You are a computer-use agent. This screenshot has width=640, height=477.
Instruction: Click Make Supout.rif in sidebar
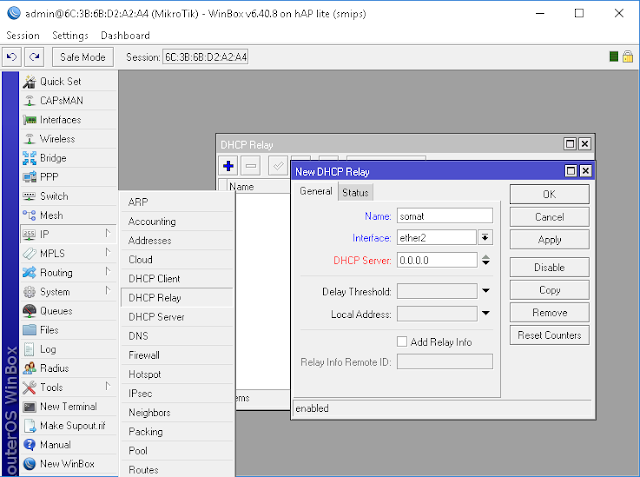(x=69, y=426)
